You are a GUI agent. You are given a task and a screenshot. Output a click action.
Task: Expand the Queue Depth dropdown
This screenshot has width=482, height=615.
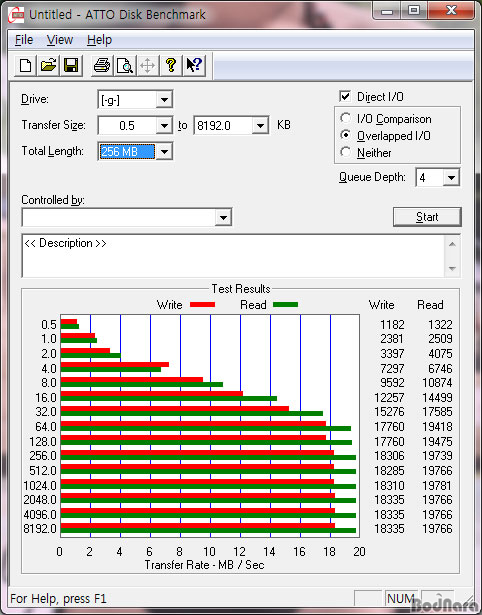coord(451,178)
